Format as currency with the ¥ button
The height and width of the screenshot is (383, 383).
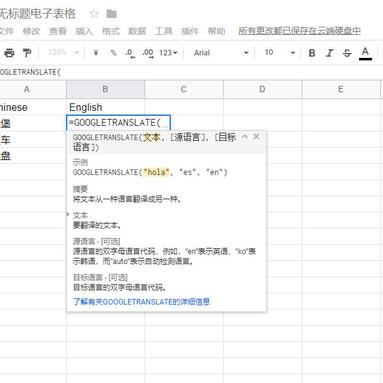coord(96,53)
